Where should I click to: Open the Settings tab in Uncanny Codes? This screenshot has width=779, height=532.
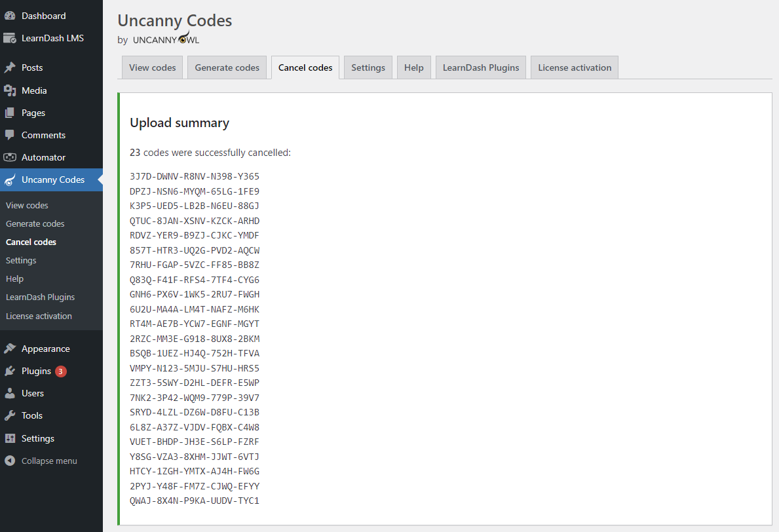pos(368,67)
